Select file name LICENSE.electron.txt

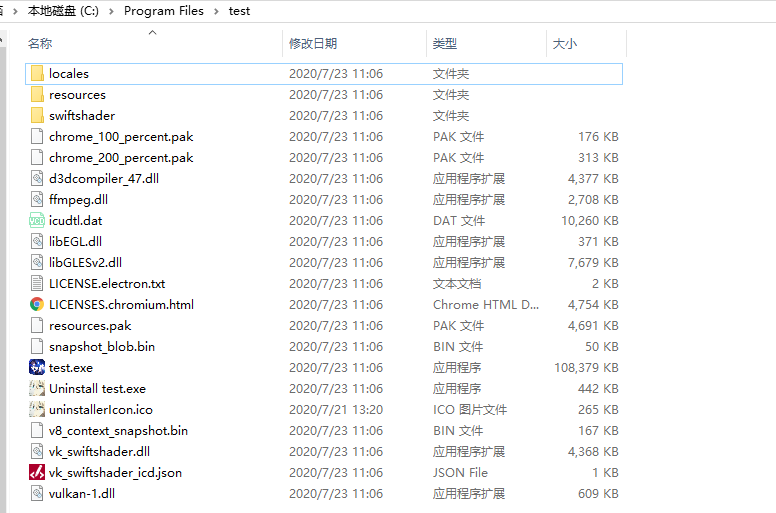(107, 284)
